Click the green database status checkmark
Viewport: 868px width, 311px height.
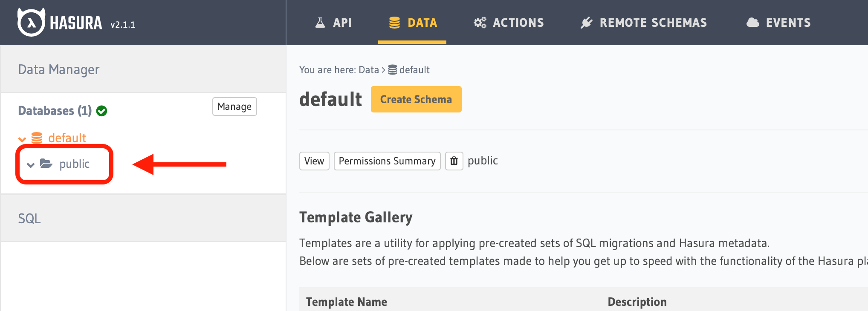101,111
